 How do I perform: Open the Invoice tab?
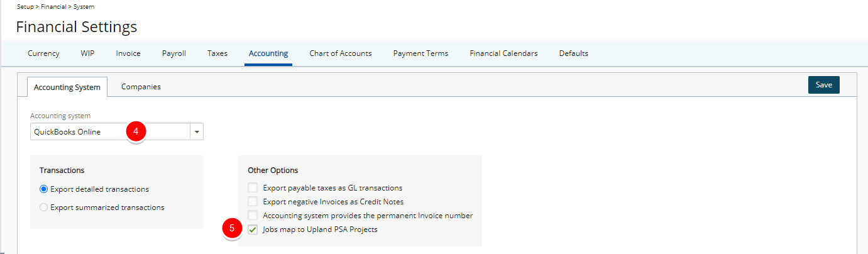(x=128, y=53)
